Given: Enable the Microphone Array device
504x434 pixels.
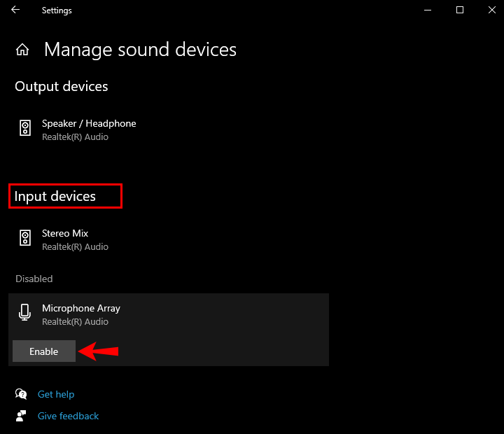Looking at the screenshot, I should (x=43, y=351).
